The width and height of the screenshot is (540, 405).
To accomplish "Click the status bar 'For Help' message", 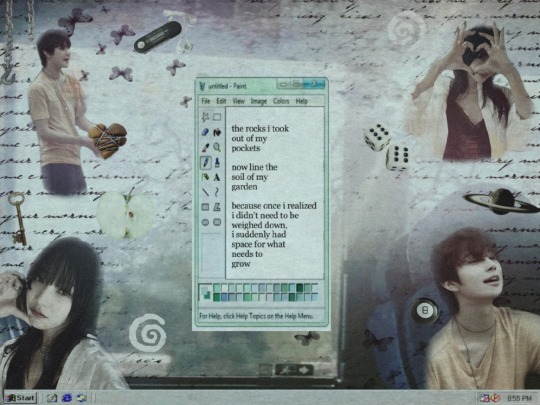I will pyautogui.click(x=256, y=316).
